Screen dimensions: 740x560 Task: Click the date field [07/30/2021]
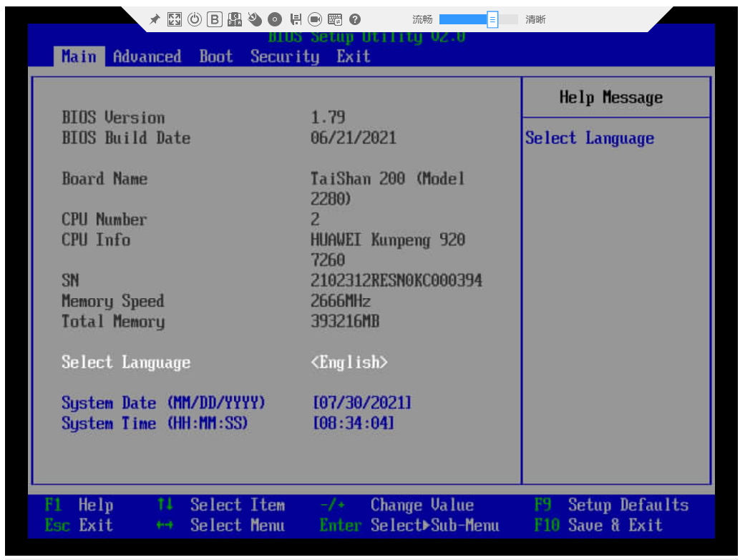tap(362, 403)
